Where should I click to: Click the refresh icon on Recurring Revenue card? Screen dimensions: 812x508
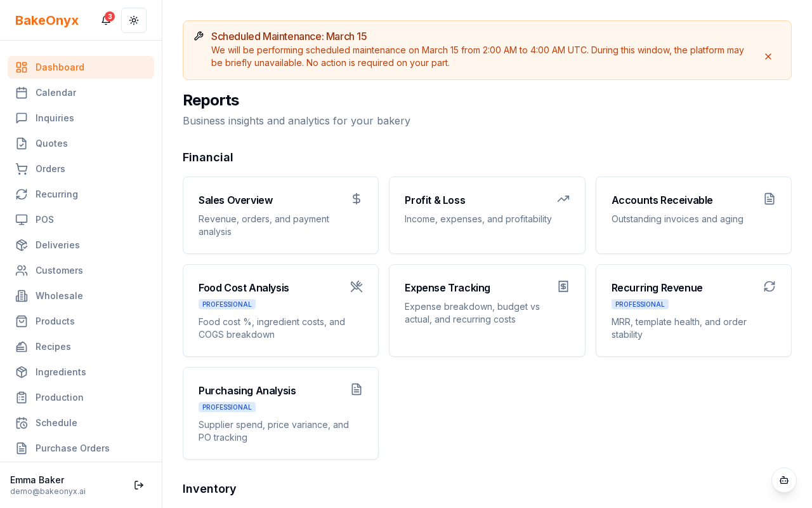(769, 286)
